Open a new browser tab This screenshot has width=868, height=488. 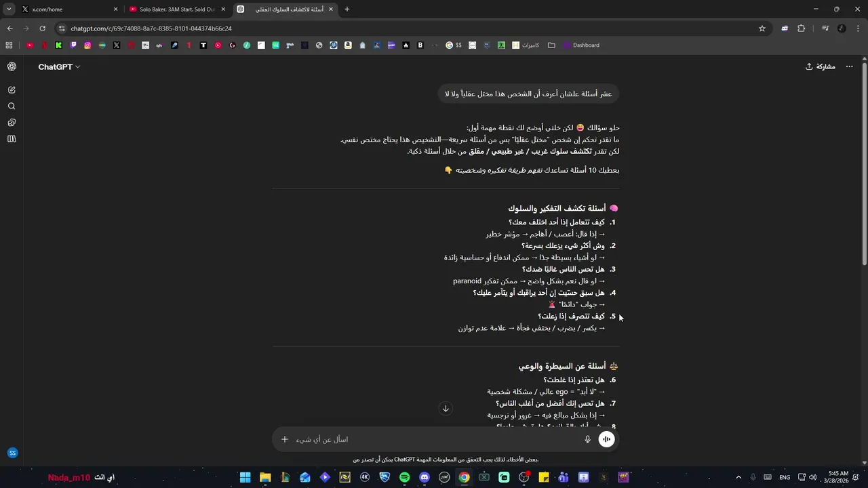(347, 9)
